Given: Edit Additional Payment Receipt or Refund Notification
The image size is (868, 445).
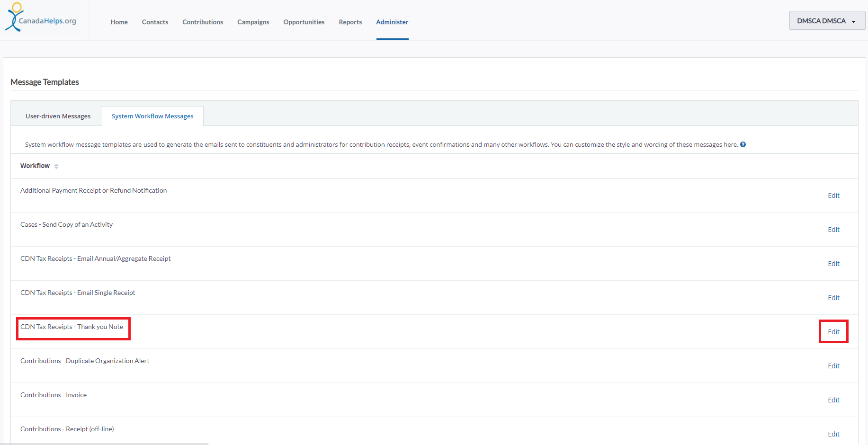Looking at the screenshot, I should (x=833, y=196).
